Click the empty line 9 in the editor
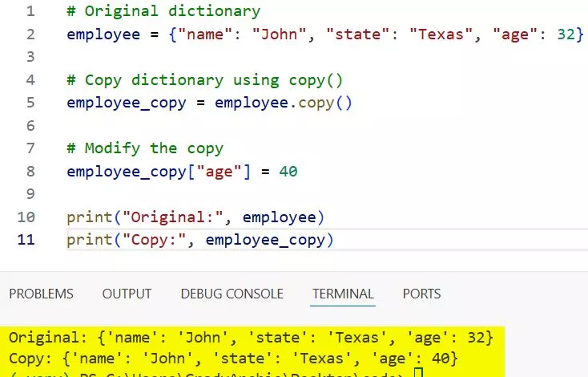The height and width of the screenshot is (377, 588). pos(240,194)
